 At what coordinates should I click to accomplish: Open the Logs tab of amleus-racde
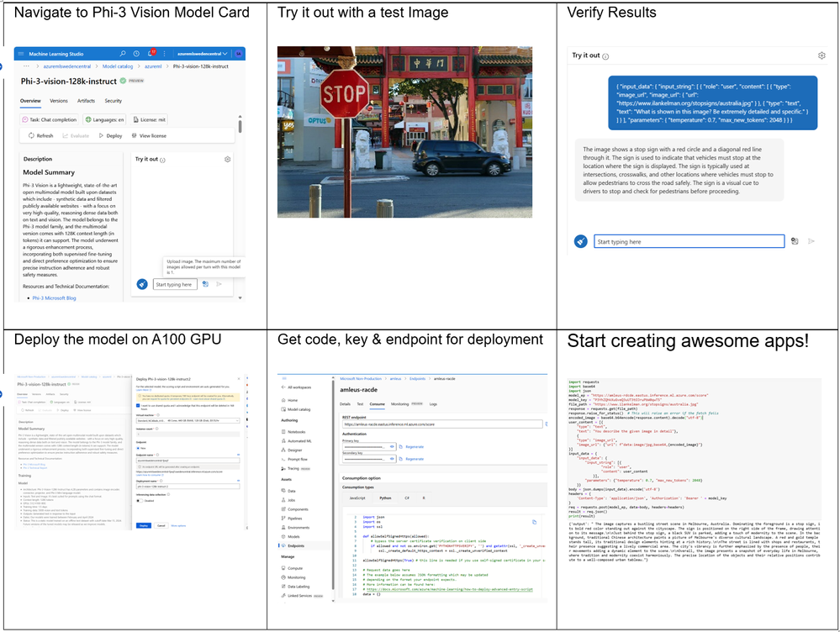pyautogui.click(x=433, y=404)
